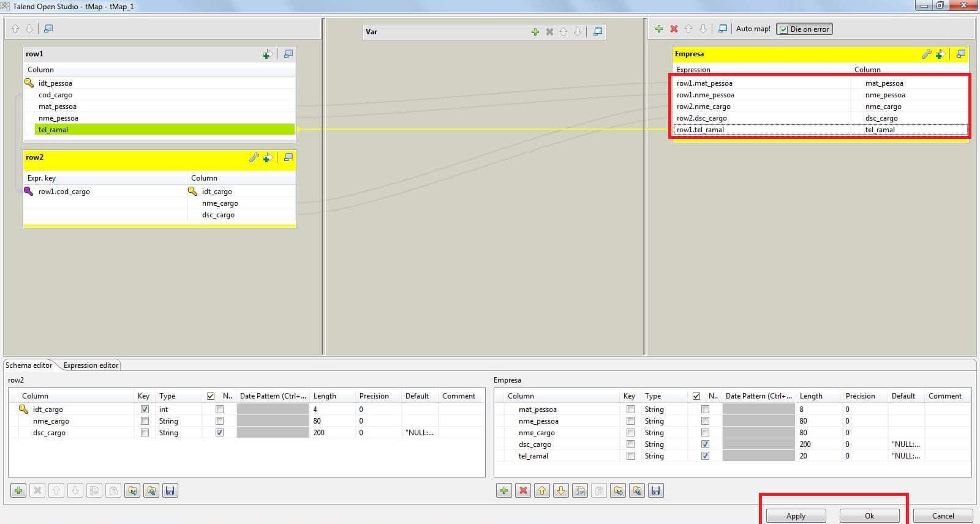980x524 pixels.
Task: Collapse the Empresa output table
Action: pos(961,54)
